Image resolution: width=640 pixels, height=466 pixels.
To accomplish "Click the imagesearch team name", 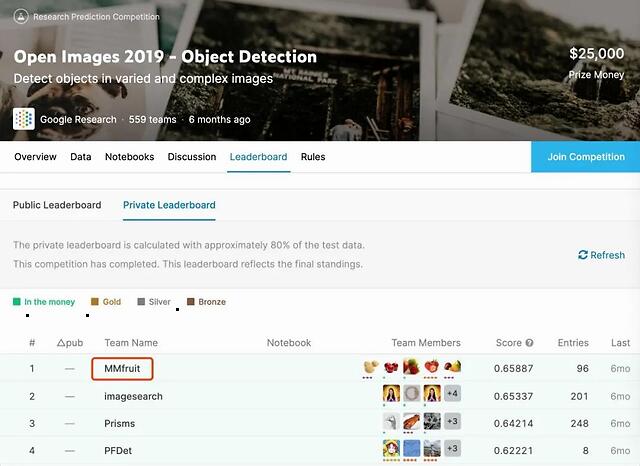I will click(133, 396).
